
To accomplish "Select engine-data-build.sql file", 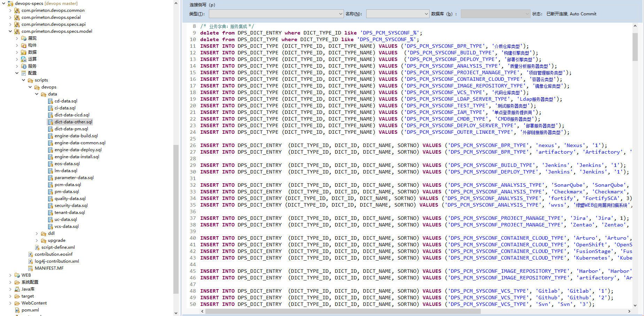I will [x=76, y=136].
